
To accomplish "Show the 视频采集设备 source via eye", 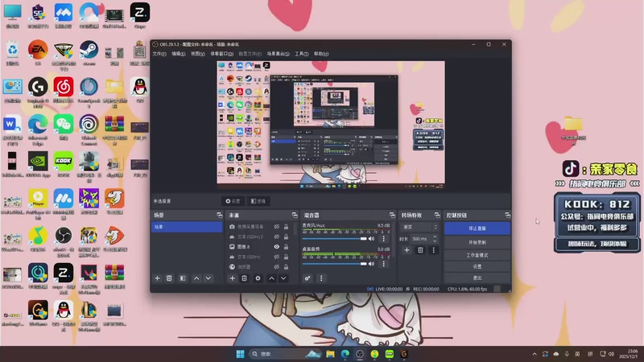I will tap(277, 227).
